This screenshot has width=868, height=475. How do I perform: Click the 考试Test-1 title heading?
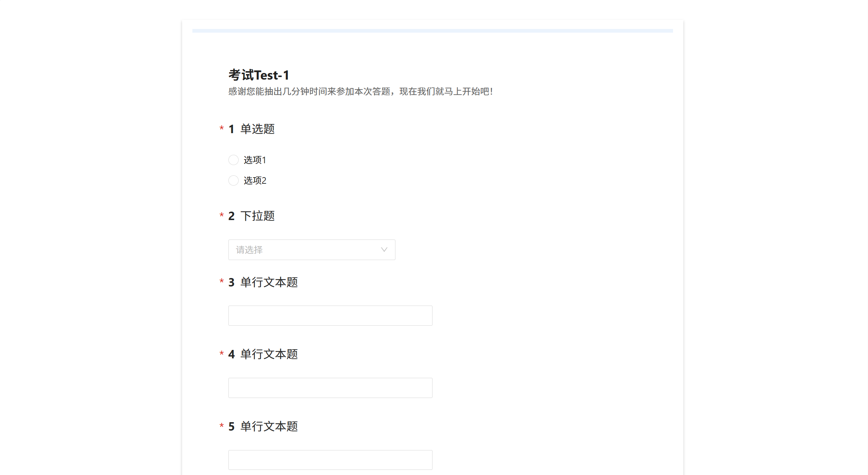pyautogui.click(x=259, y=75)
